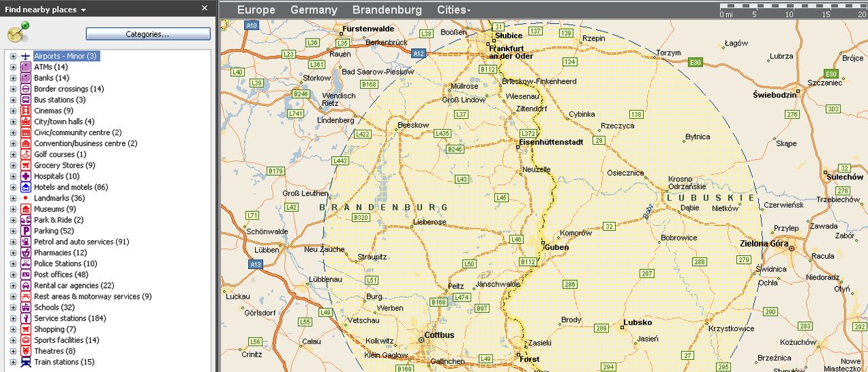Click the Parking P icon
This screenshot has width=868, height=372.
(x=26, y=231)
